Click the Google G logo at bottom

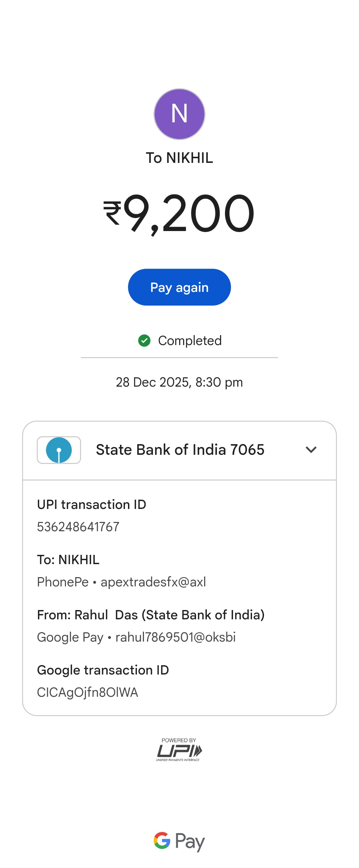click(162, 840)
